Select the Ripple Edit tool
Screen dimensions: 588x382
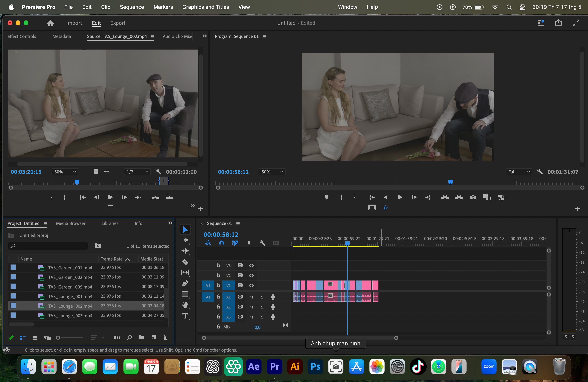point(185,251)
